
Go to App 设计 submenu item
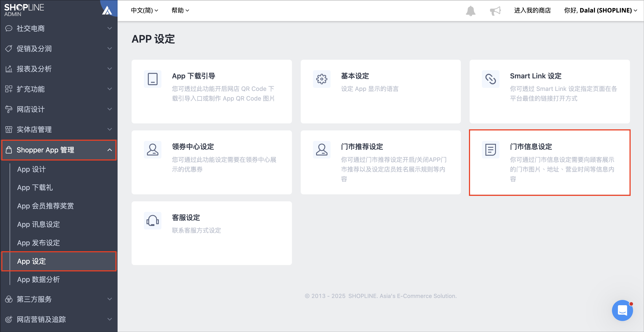coord(32,169)
